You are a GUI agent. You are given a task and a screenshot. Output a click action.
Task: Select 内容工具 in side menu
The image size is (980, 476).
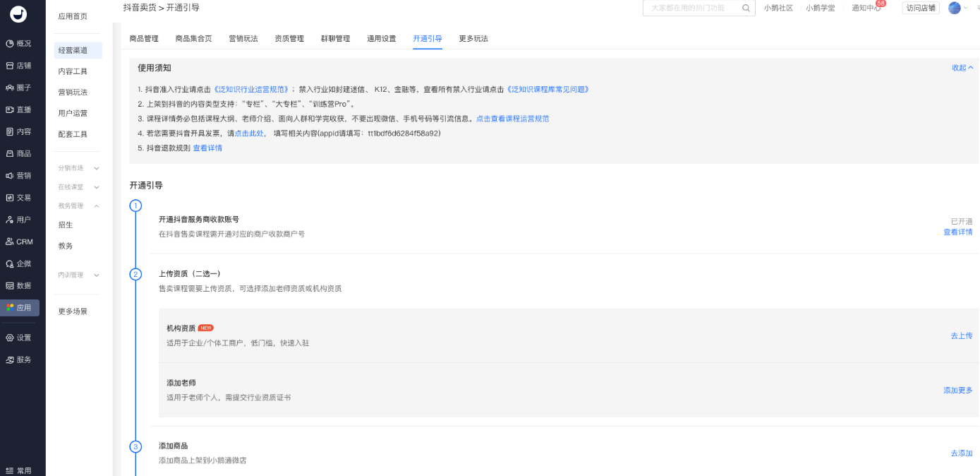73,71
